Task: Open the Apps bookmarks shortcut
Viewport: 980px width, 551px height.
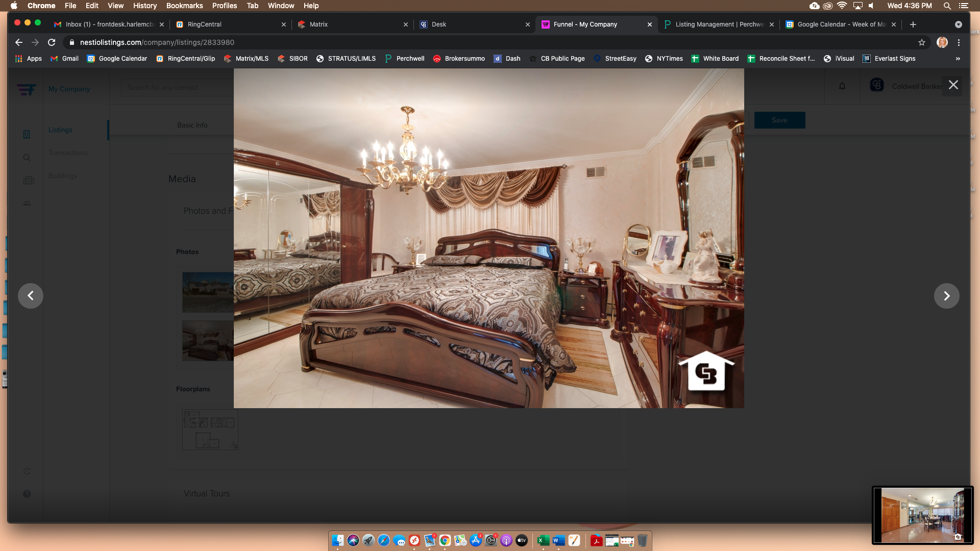Action: point(29,59)
